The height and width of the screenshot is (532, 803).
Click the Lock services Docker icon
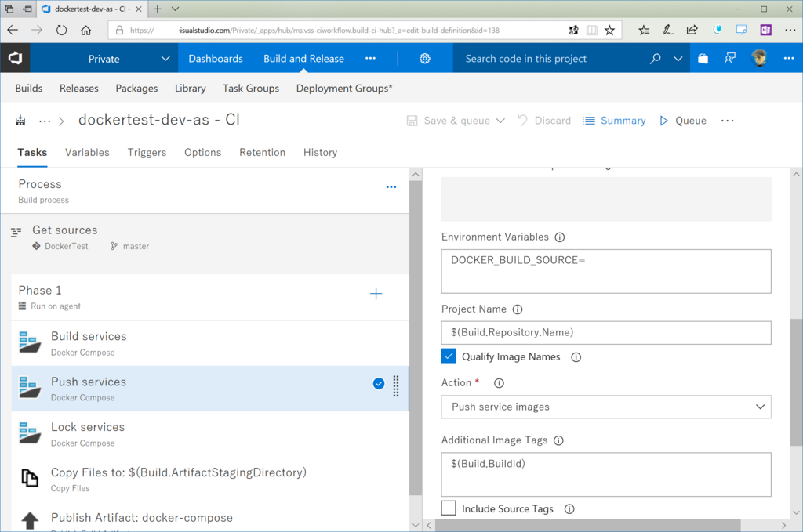tap(30, 432)
